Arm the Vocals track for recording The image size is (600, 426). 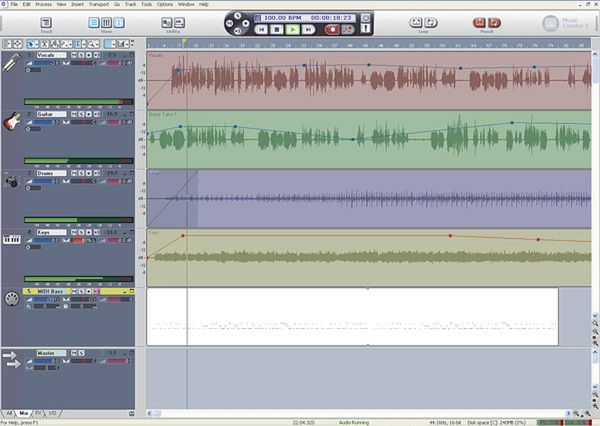point(89,55)
